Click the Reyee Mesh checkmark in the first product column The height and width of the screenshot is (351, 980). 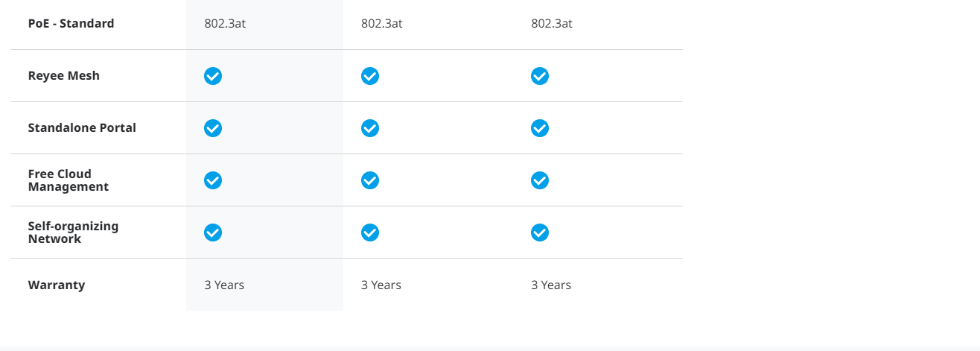tap(213, 76)
